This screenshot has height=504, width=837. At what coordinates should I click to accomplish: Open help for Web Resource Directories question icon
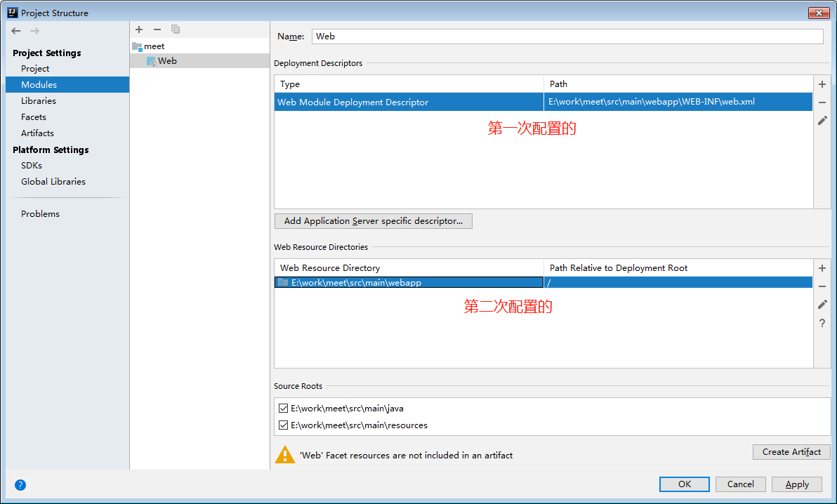(822, 323)
